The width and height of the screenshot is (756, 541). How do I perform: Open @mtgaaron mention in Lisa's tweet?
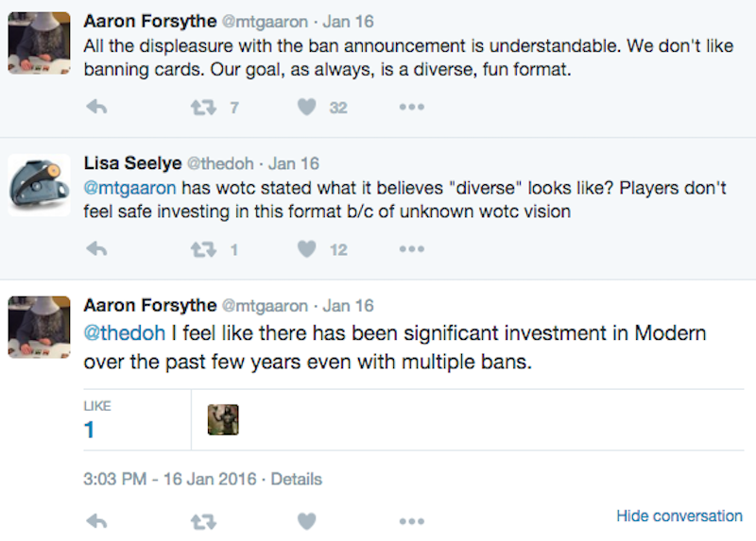click(129, 188)
